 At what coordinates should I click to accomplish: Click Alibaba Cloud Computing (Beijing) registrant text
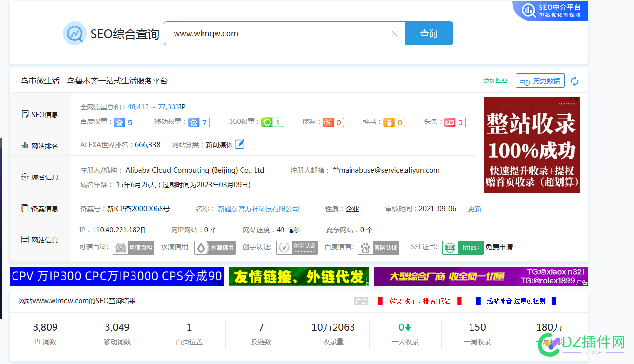[x=195, y=170]
